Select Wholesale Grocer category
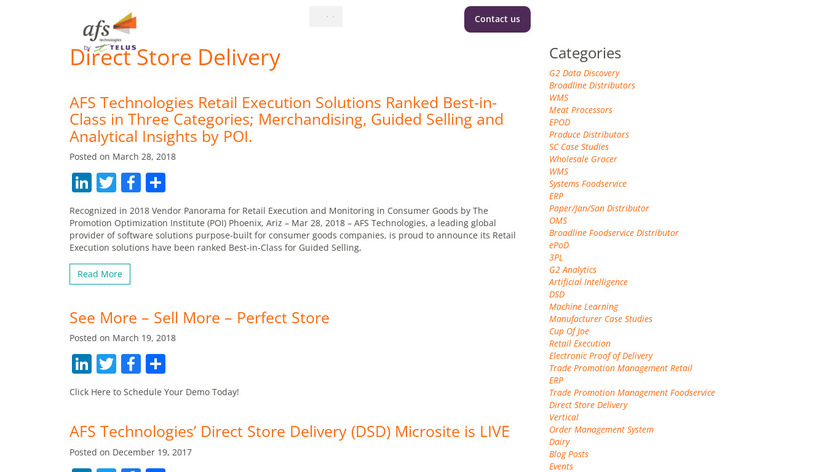This screenshot has width=840, height=472. [583, 159]
